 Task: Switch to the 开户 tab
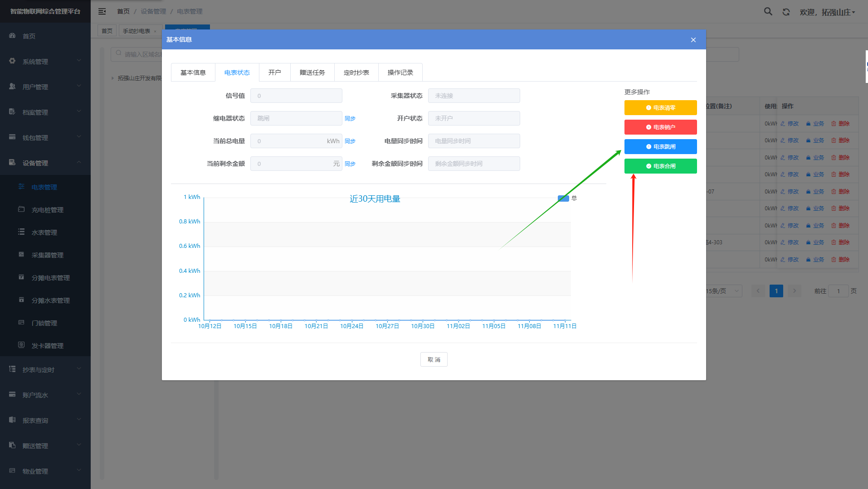point(274,73)
